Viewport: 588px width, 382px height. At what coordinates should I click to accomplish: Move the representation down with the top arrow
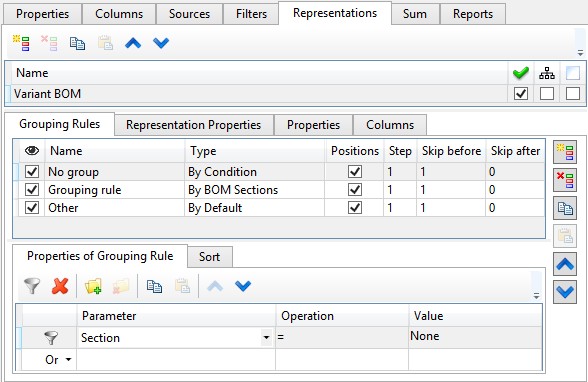161,43
